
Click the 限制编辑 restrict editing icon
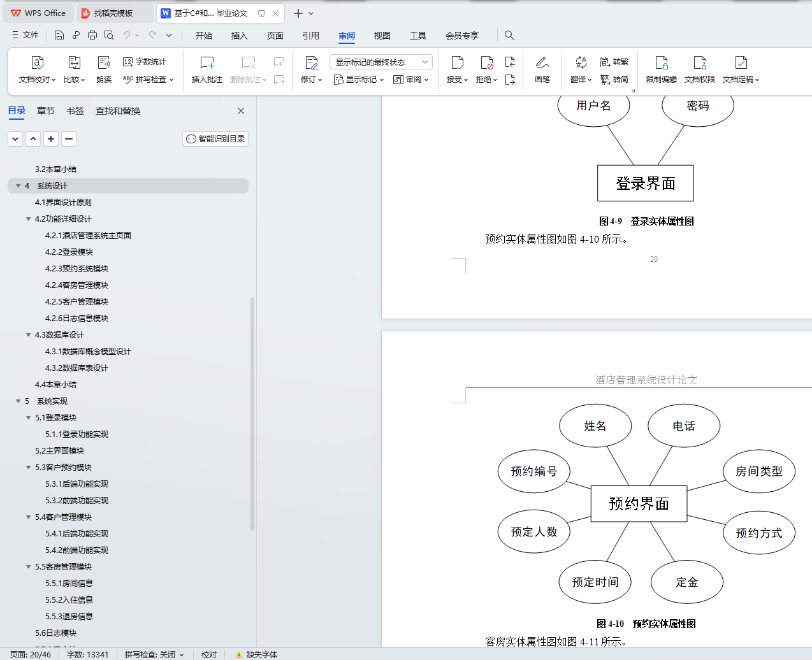point(662,62)
